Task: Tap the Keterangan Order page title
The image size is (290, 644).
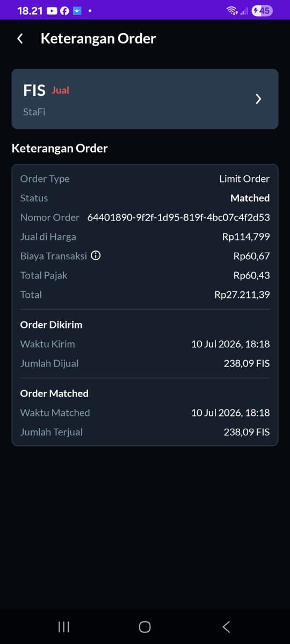Action: (x=98, y=39)
